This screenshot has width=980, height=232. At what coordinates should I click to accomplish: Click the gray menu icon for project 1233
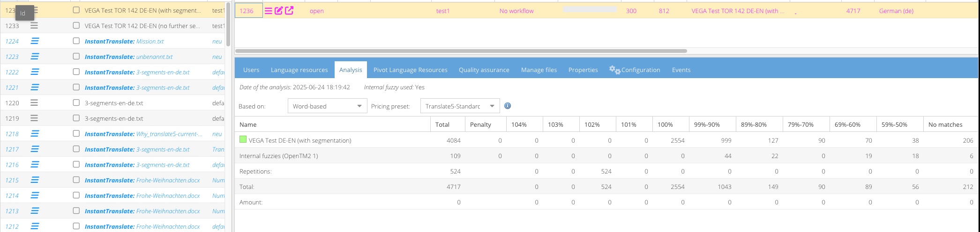(34, 26)
